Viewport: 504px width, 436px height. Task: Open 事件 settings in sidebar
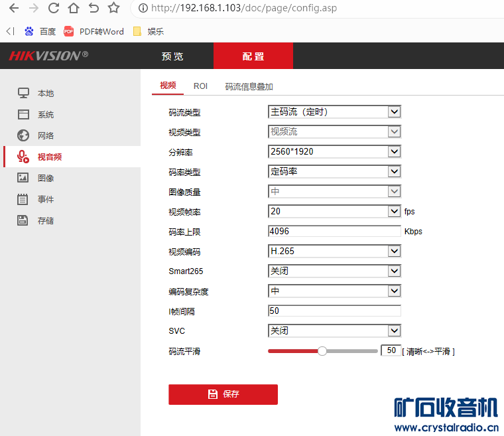click(46, 200)
